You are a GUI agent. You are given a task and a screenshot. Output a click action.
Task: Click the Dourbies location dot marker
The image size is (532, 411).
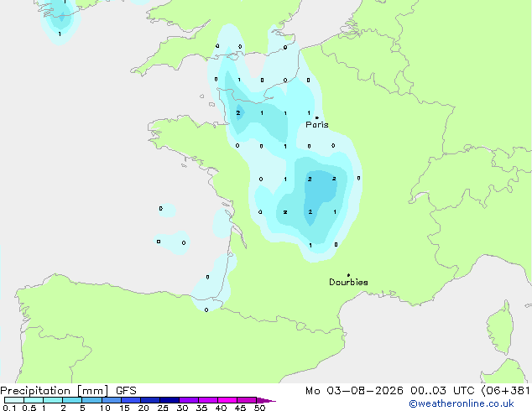click(348, 275)
